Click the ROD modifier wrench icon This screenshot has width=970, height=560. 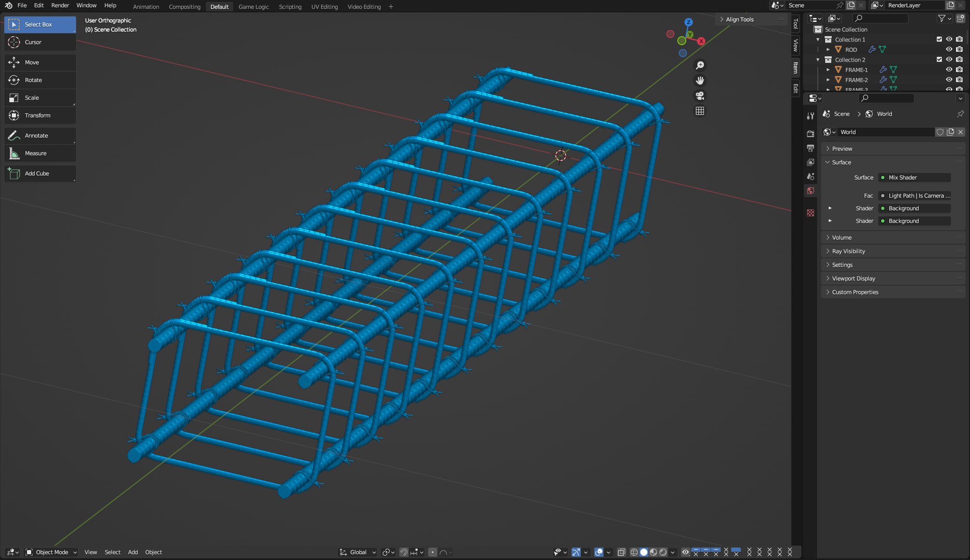coord(872,49)
